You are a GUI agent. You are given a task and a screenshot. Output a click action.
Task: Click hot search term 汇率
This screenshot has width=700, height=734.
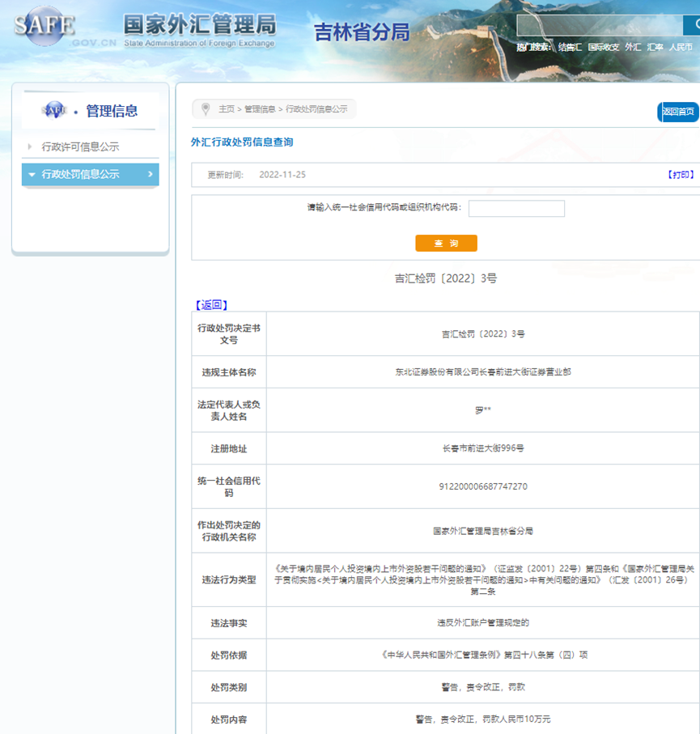tap(655, 48)
